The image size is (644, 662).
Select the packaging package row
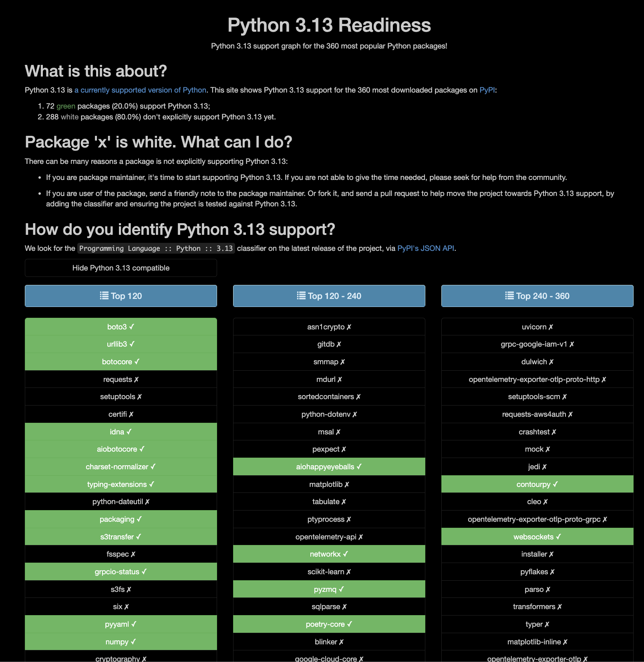(121, 519)
